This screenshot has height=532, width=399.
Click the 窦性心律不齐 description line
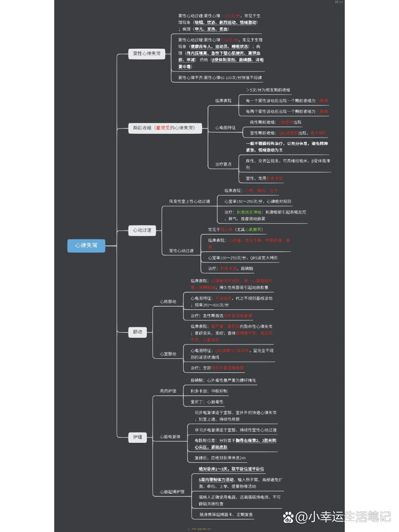pyautogui.click(x=220, y=78)
